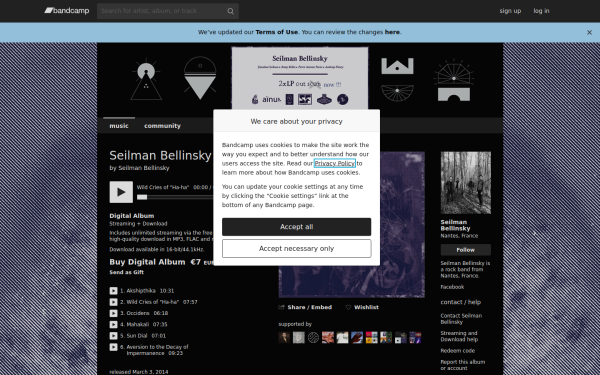The height and width of the screenshot is (375, 600).
Task: Open the Sun Dial track title
Action: 137,336
